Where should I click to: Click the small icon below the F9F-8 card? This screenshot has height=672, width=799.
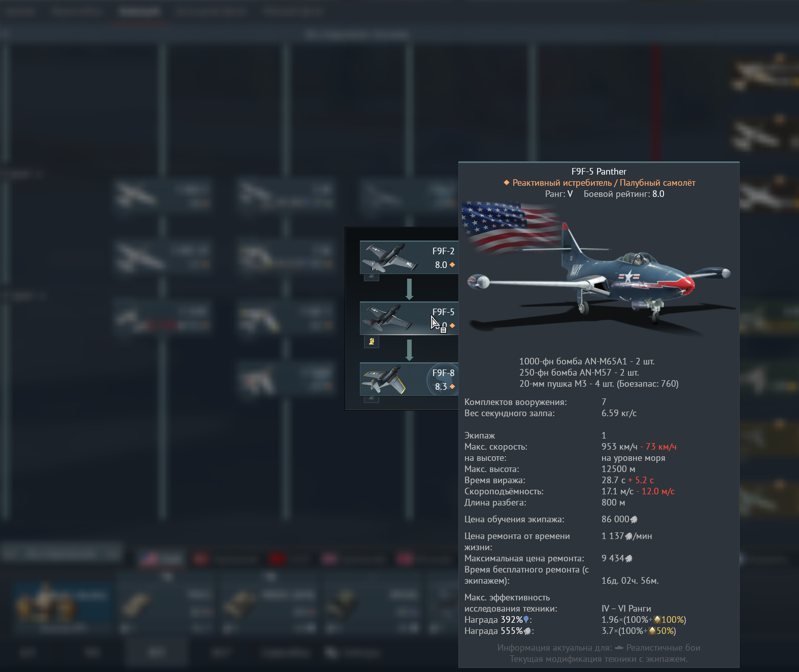coord(372,398)
